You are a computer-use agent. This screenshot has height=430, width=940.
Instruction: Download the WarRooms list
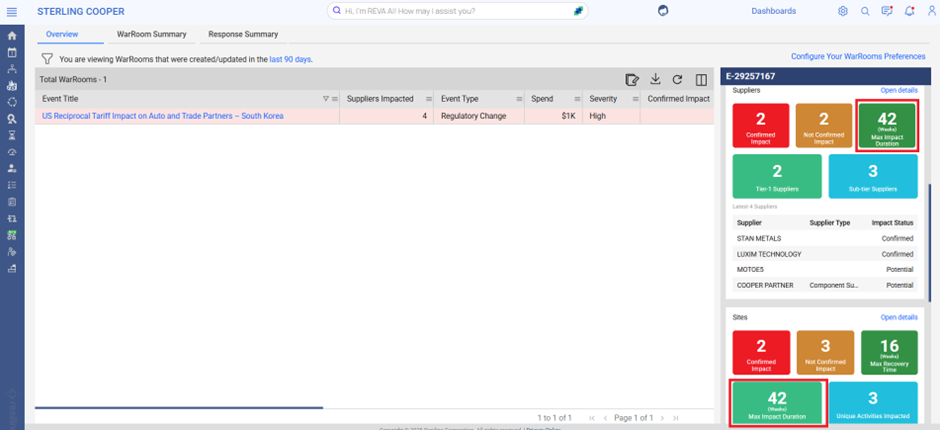[x=656, y=79]
